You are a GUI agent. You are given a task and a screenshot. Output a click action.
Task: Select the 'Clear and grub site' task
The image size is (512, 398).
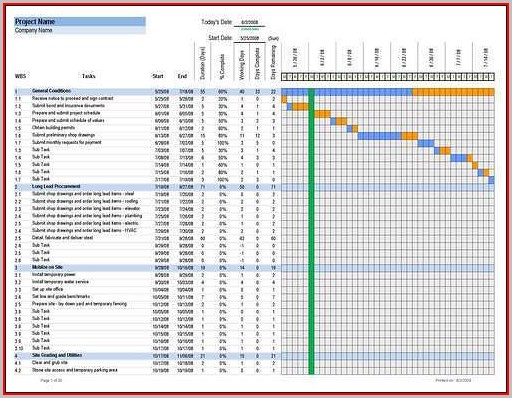50,362
